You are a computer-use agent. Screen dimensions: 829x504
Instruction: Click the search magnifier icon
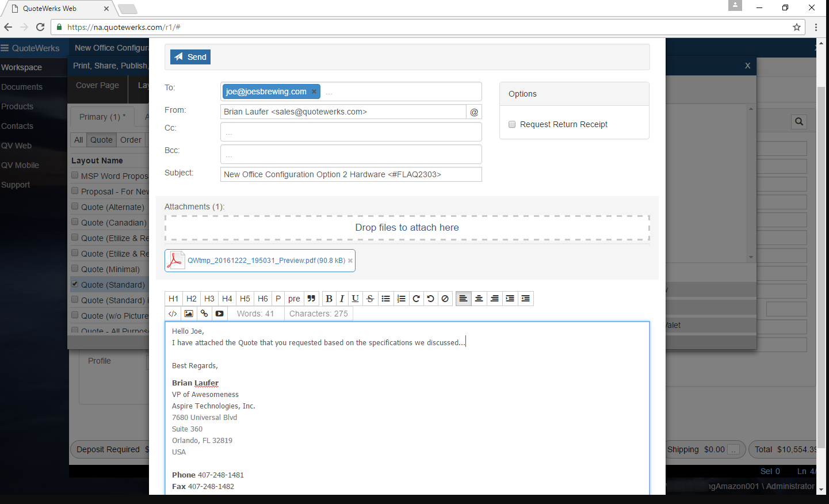click(799, 121)
